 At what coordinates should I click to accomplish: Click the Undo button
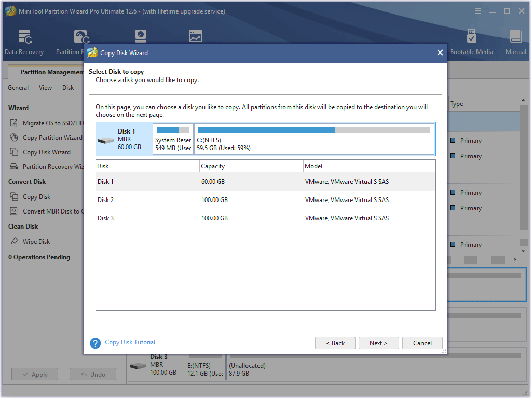(x=93, y=375)
